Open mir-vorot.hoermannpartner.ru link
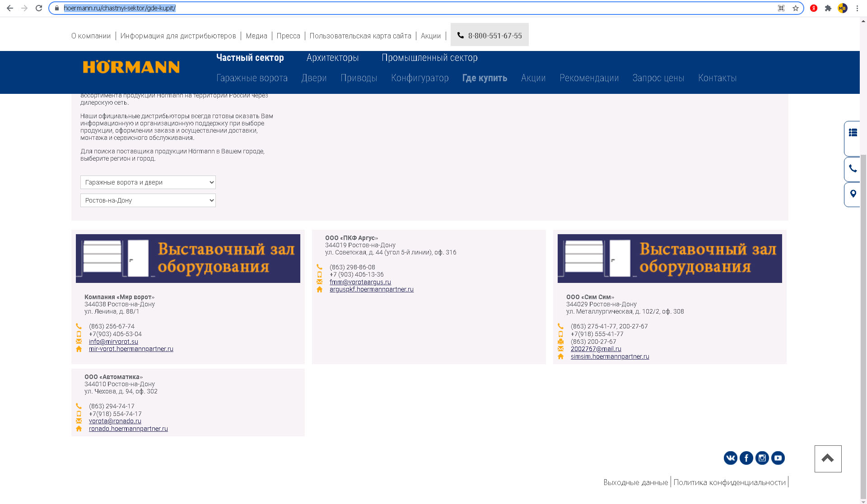The height and width of the screenshot is (504, 867). [131, 349]
